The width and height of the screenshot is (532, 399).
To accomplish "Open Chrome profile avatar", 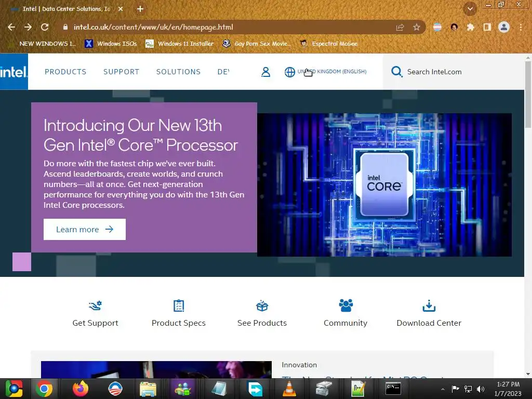I will 504,27.
